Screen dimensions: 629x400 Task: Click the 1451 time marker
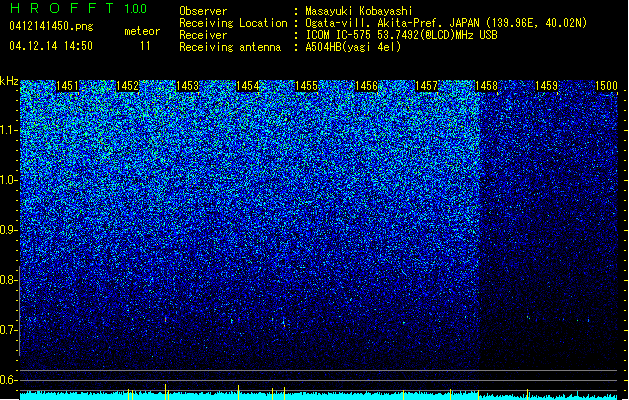[x=67, y=86]
